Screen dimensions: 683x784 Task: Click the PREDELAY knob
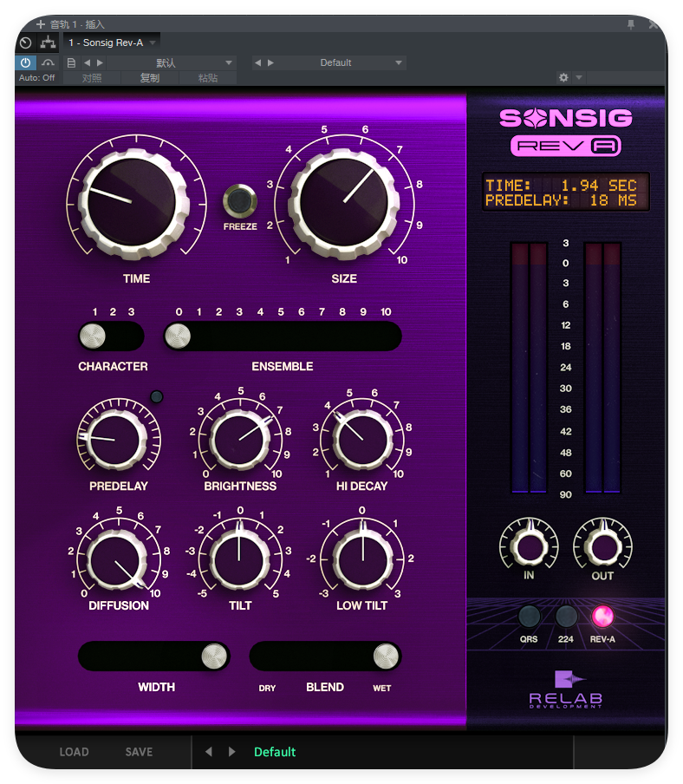(x=116, y=440)
